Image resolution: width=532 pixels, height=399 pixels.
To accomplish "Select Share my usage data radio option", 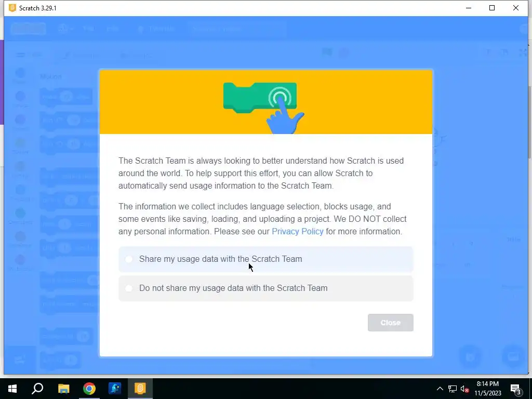I will click(265, 259).
